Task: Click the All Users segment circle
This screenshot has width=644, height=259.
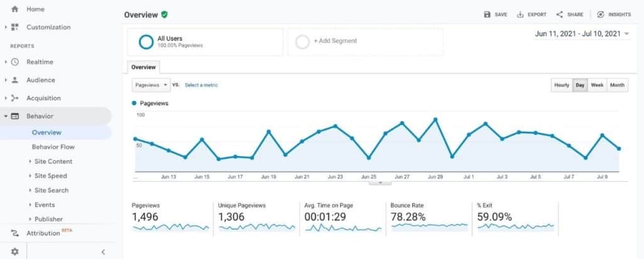Action: (146, 42)
